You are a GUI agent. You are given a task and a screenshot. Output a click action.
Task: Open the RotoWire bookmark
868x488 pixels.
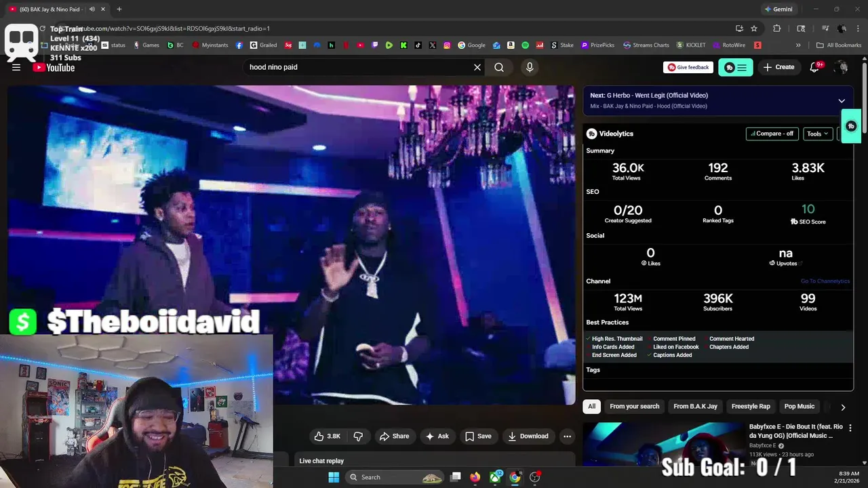[x=729, y=45]
